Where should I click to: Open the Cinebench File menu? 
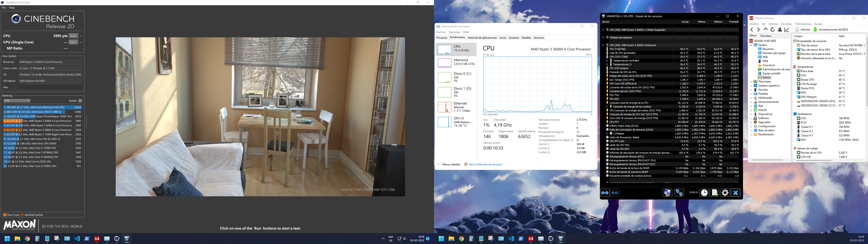point(4,8)
